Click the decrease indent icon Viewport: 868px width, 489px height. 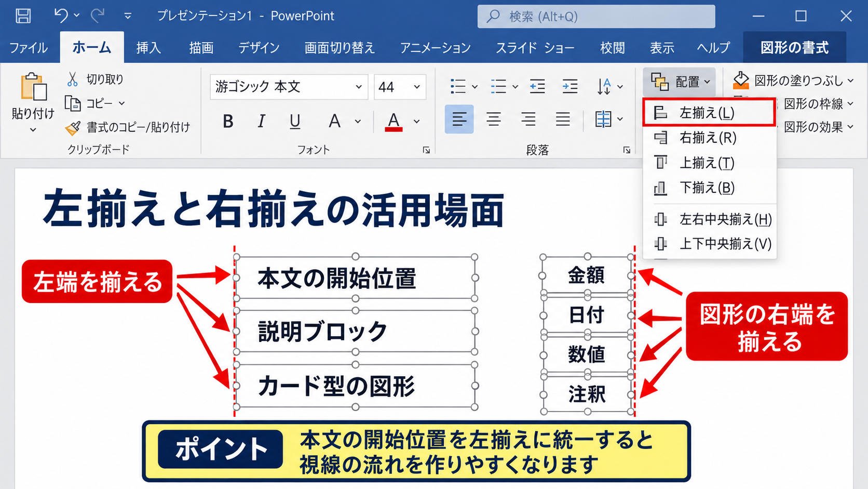click(537, 86)
